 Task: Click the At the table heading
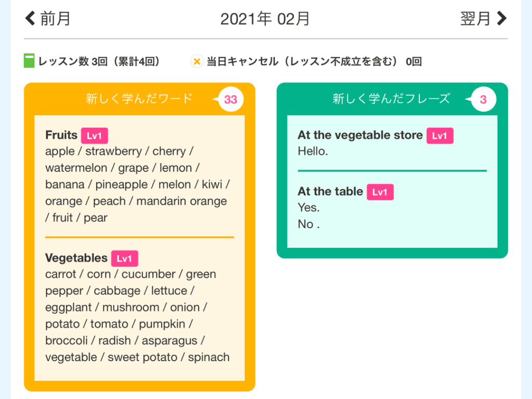[330, 191]
